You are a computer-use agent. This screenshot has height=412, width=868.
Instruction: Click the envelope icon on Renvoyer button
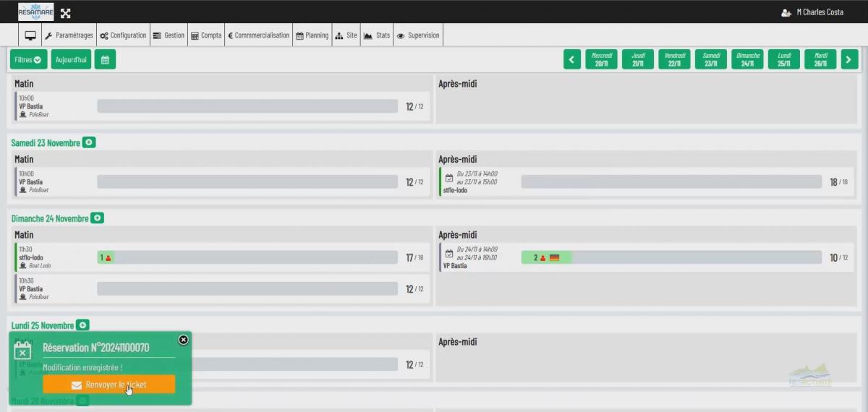(x=77, y=385)
